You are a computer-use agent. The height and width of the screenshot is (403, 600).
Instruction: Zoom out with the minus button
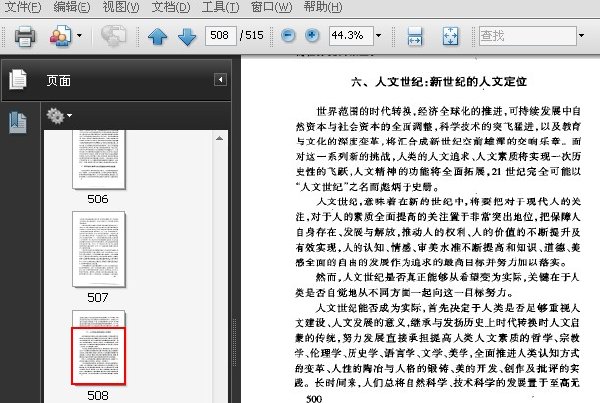click(x=288, y=36)
